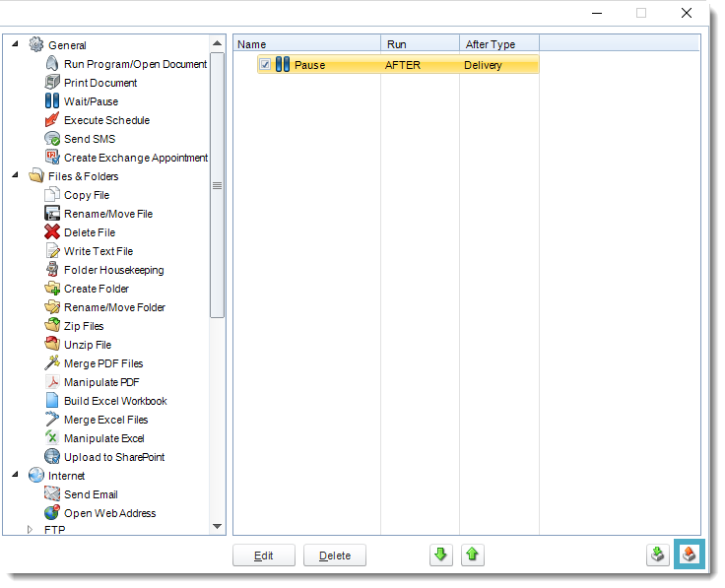
Task: Click the Manipulate PDF icon
Action: [x=52, y=382]
